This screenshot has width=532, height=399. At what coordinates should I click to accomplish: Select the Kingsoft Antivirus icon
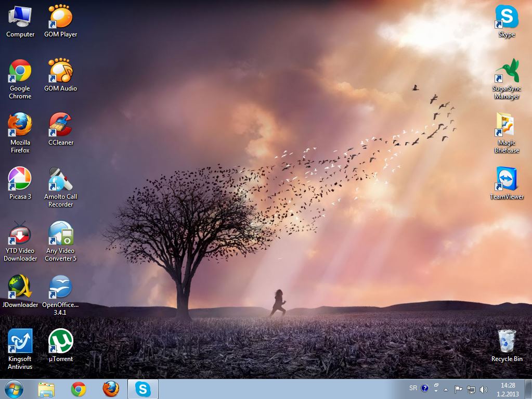click(x=20, y=349)
